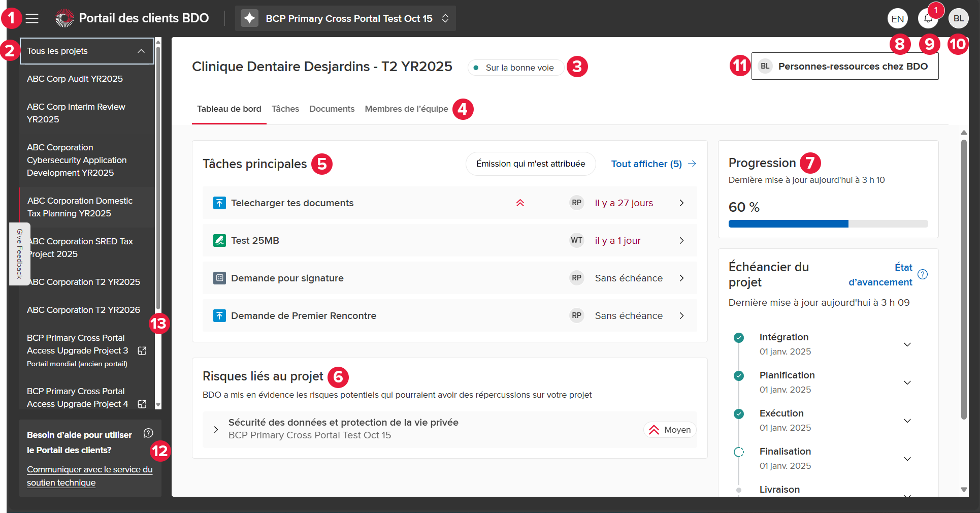The image size is (980, 513).
Task: Click the 'Give Feedback' side tab
Action: coord(19,253)
